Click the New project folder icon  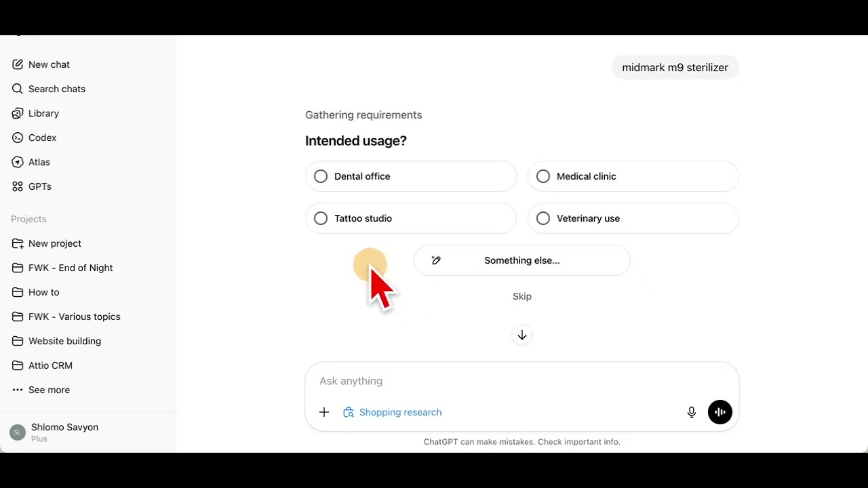[x=18, y=243]
